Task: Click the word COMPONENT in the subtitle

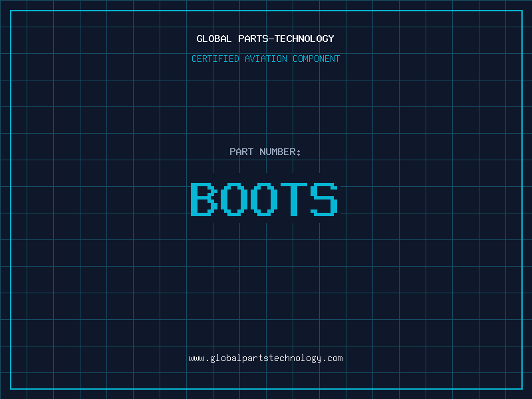Action: [x=317, y=59]
